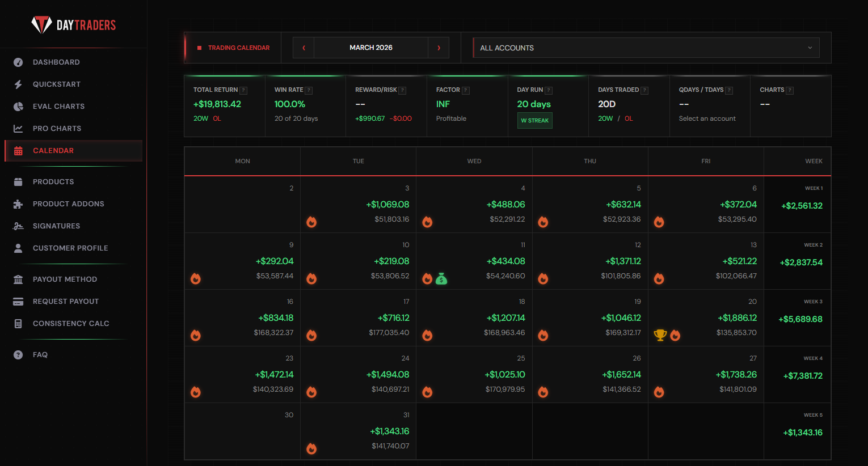This screenshot has width=868, height=466.
Task: Click the Calendar icon in sidebar
Action: coord(18,151)
